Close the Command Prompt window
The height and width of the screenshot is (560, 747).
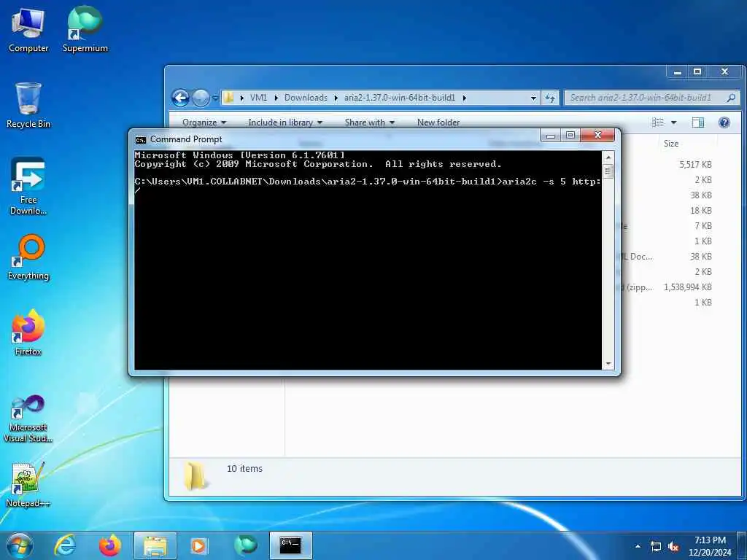pyautogui.click(x=598, y=136)
